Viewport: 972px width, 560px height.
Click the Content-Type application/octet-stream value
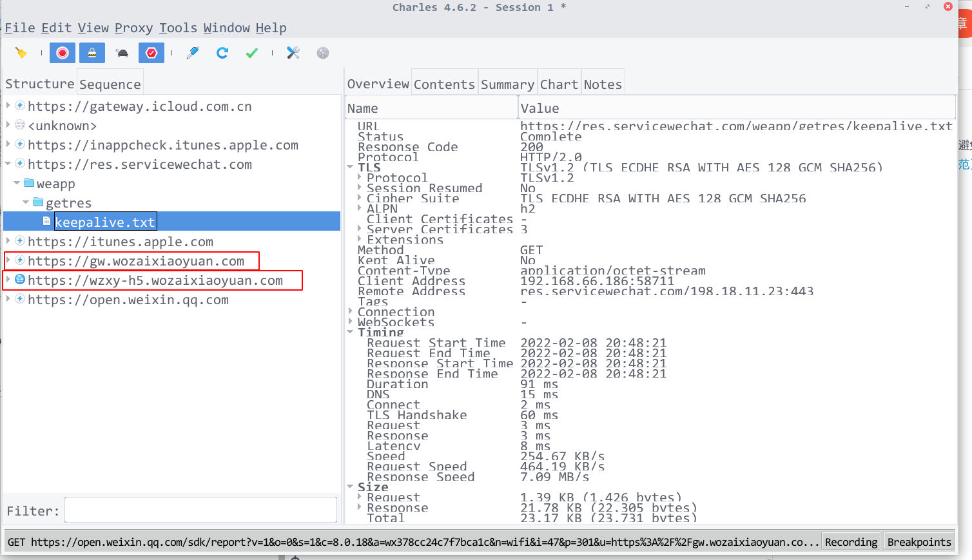[x=612, y=271]
